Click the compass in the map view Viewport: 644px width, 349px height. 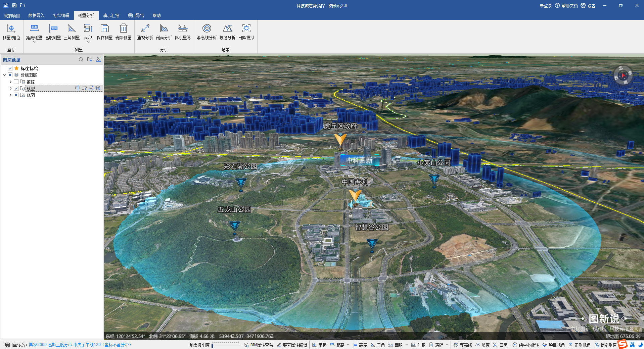click(x=623, y=75)
